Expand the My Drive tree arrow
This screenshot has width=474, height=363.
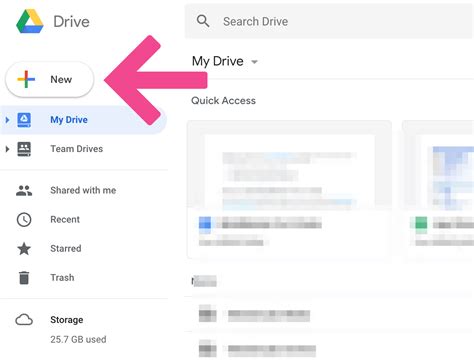tap(7, 120)
